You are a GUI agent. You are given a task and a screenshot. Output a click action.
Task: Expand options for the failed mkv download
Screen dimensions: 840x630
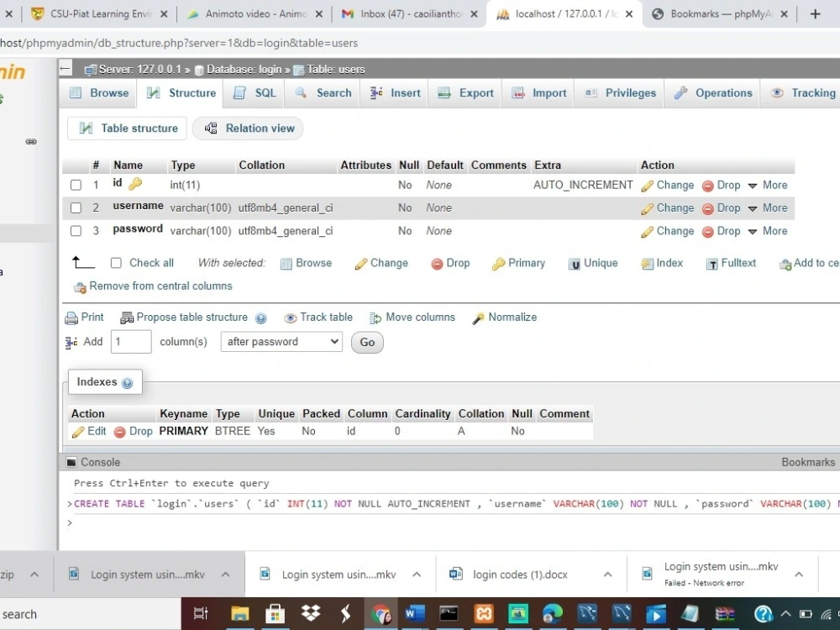(x=799, y=575)
